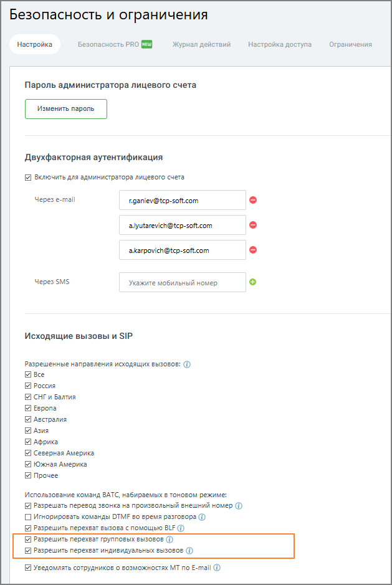Image resolution: width=392 pixels, height=585 pixels.
Task: Toggle the Игнорировать команды DTMF checkbox
Action: click(28, 517)
